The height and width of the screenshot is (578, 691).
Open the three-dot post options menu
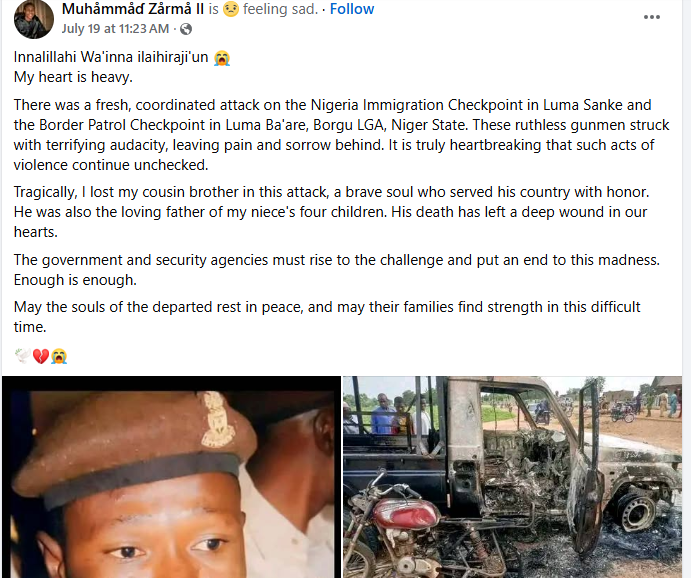pyautogui.click(x=652, y=17)
